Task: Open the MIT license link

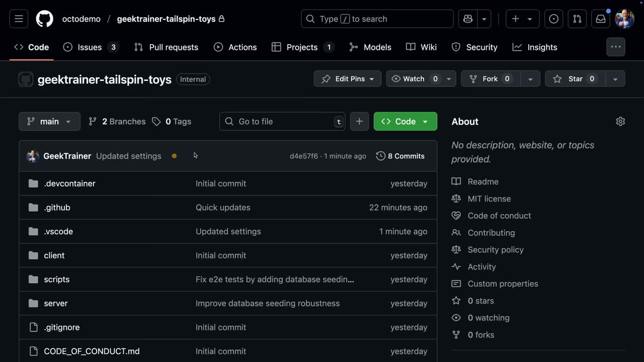Action: point(489,198)
